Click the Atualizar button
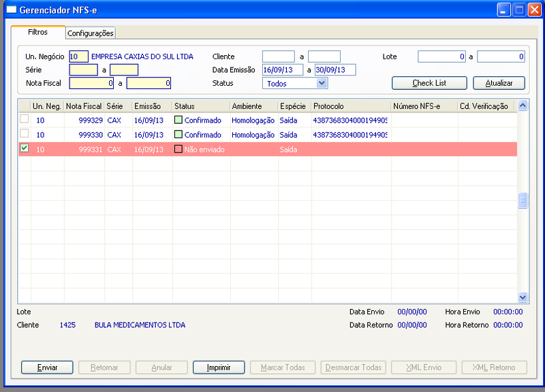This screenshot has height=392, width=545. click(x=499, y=83)
